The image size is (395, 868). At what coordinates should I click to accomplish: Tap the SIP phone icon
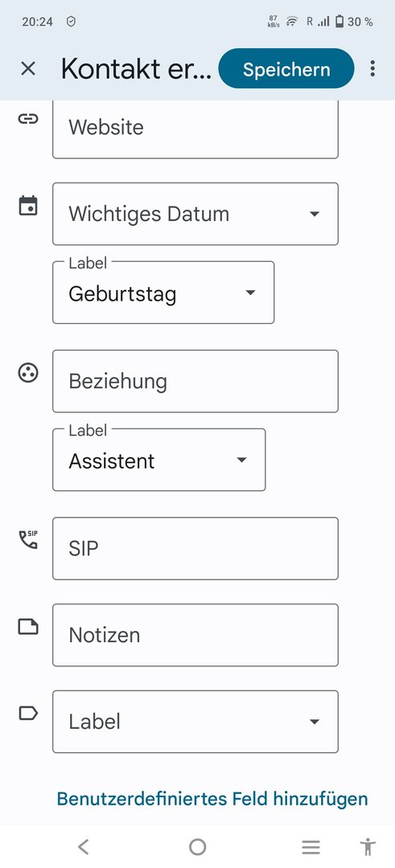tap(28, 540)
